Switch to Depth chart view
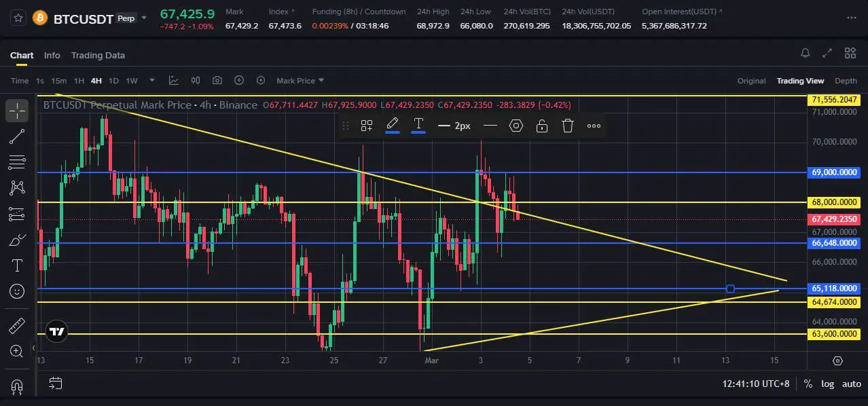Viewport: 868px width, 406px height. pyautogui.click(x=846, y=81)
